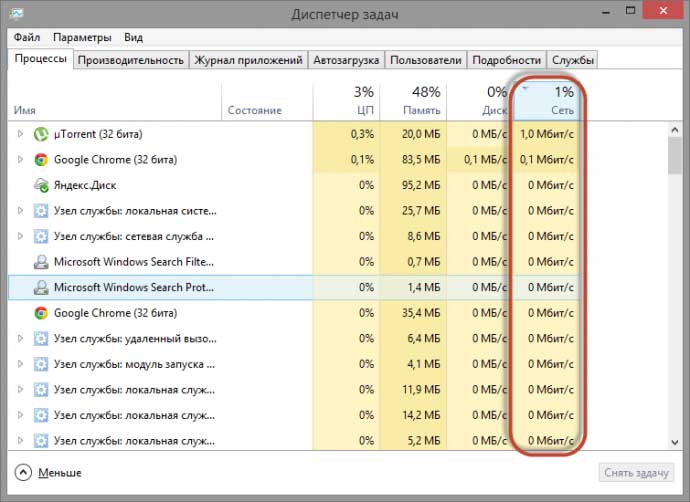
Task: Click the µTorrent process icon
Action: 41,134
